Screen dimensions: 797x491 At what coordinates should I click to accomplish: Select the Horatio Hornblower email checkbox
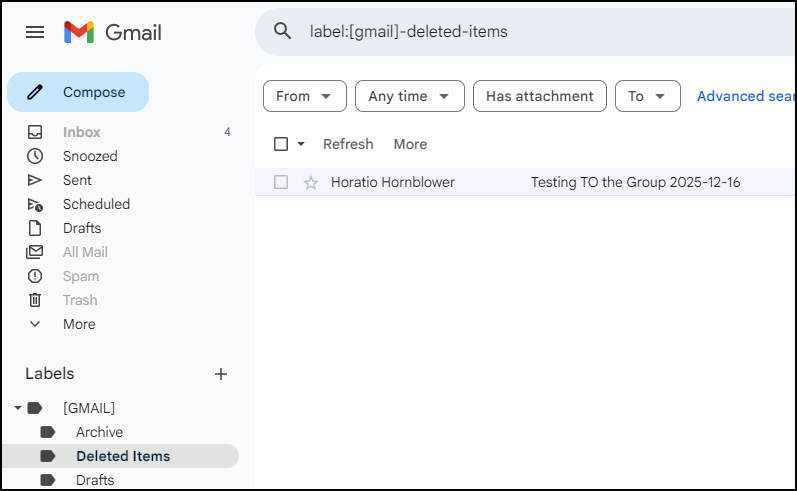[281, 182]
